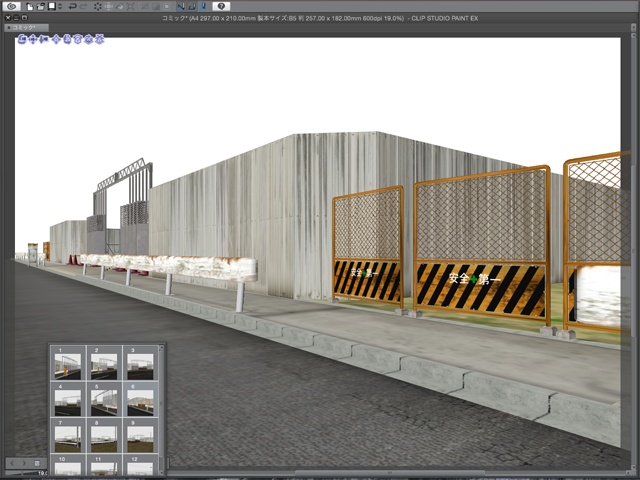Choose camera angle preset 2

(x=104, y=363)
